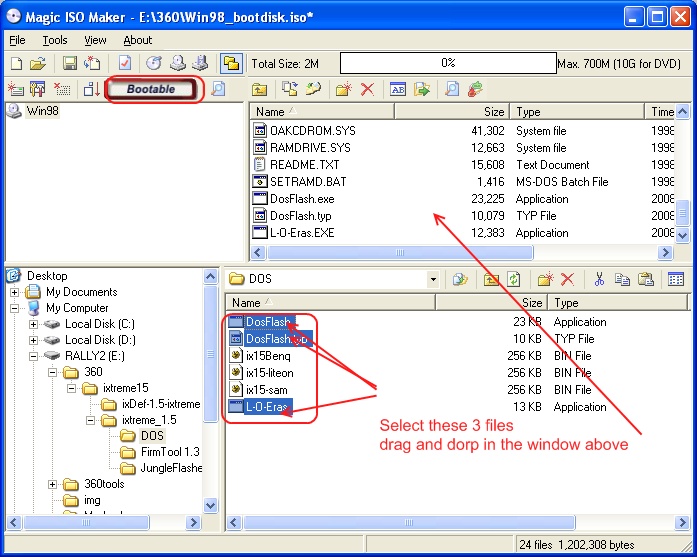Click the Bootable button

click(151, 89)
